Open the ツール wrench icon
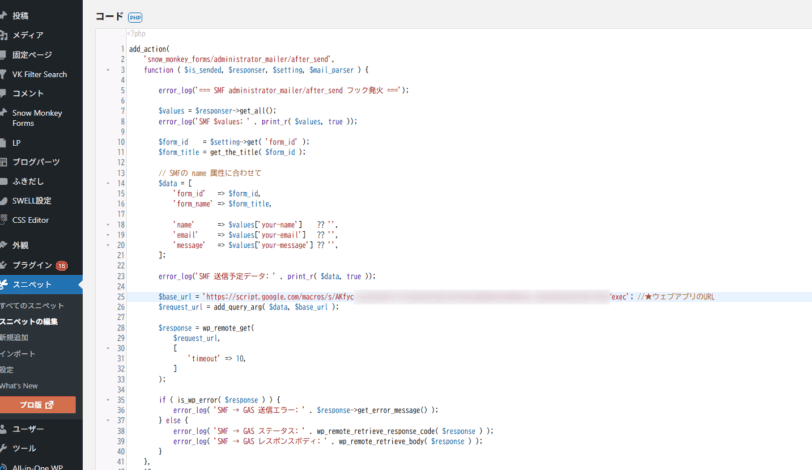The width and height of the screenshot is (812, 470). click(x=3, y=448)
